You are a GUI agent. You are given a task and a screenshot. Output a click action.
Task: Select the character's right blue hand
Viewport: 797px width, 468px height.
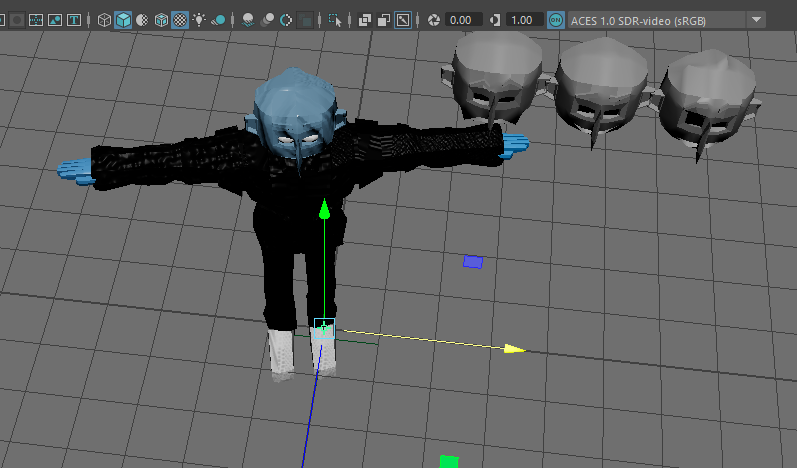point(75,170)
